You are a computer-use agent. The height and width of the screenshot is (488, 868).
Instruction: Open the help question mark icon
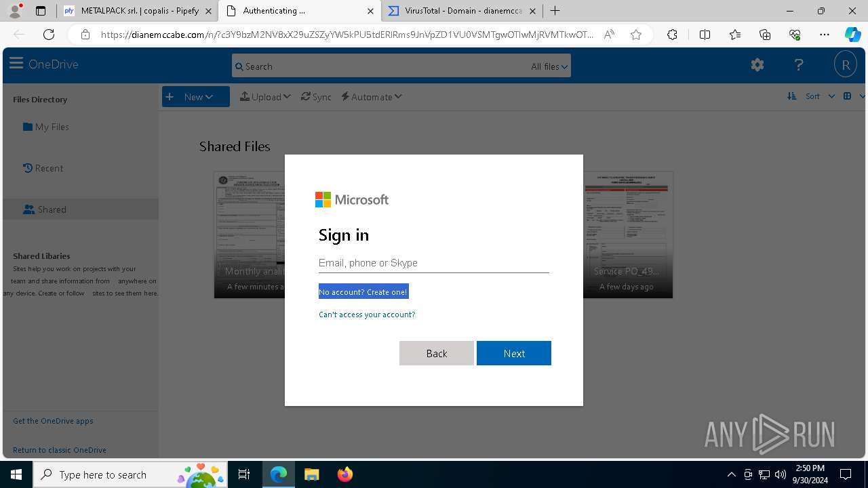799,65
